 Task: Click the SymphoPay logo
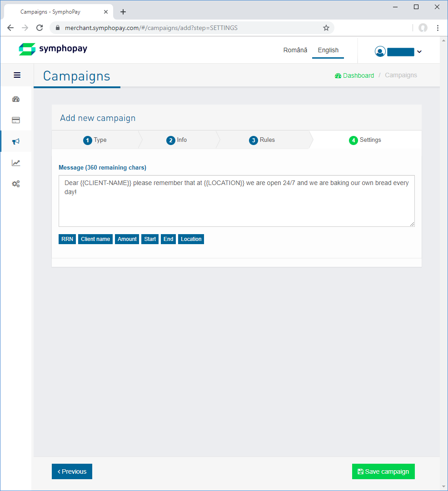pyautogui.click(x=53, y=49)
